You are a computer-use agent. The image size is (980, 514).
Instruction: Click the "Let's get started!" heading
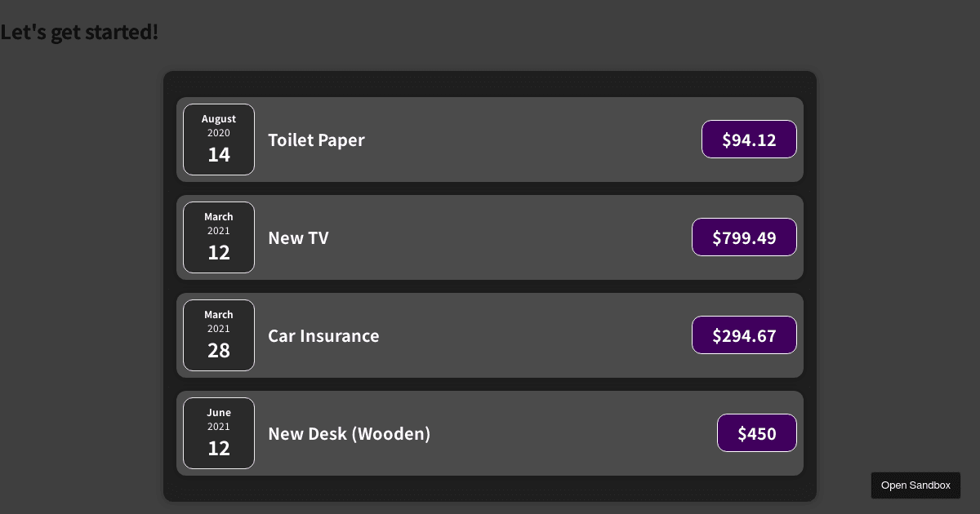(79, 33)
